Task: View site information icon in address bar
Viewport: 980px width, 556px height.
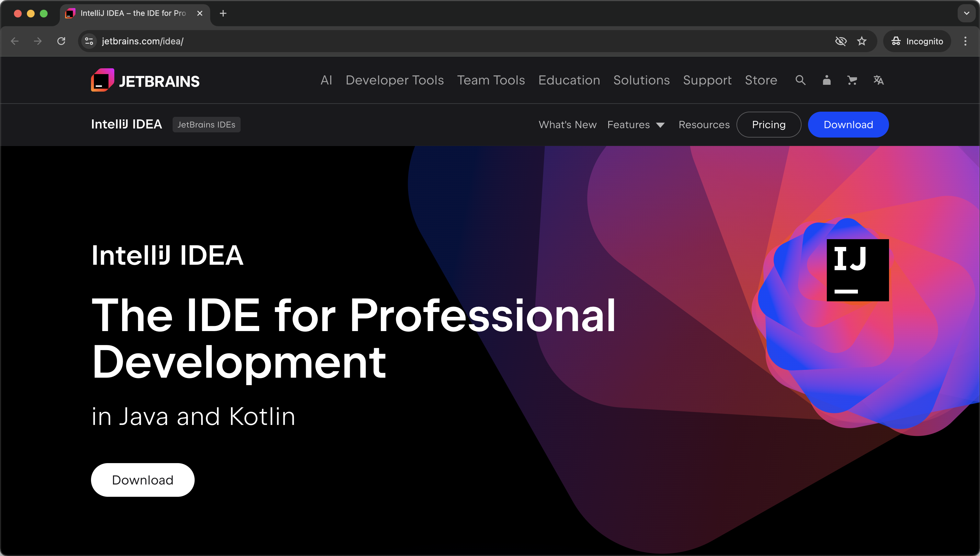Action: click(x=89, y=41)
